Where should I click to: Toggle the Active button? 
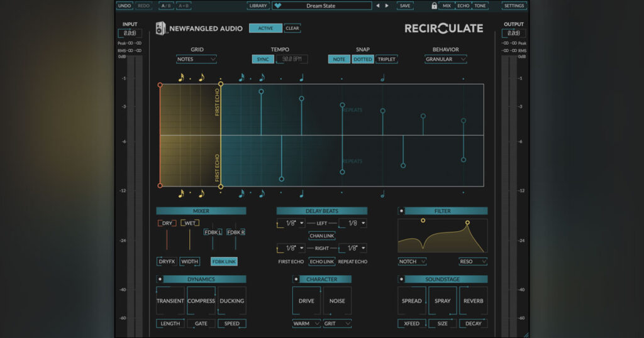(x=265, y=28)
